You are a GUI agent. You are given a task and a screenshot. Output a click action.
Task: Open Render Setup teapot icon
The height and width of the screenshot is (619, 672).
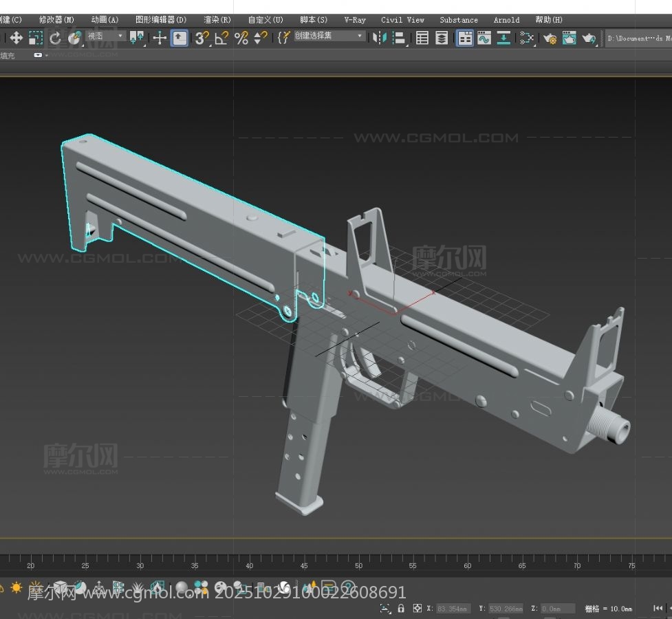[x=550, y=39]
